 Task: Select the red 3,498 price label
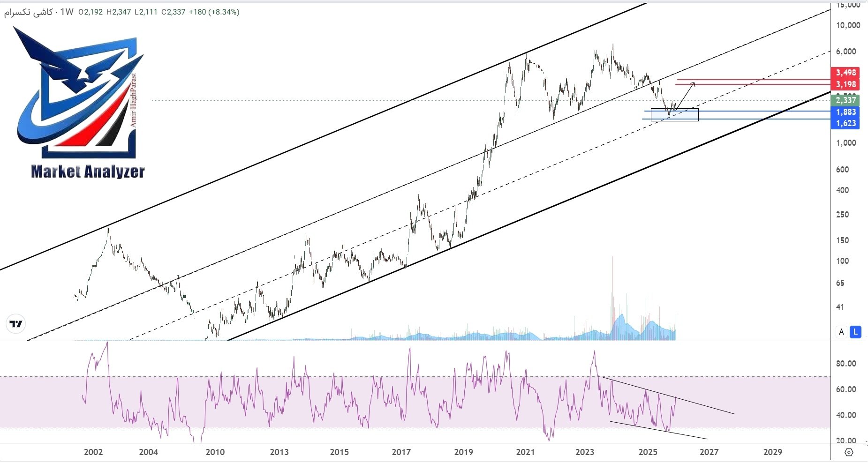coord(846,73)
